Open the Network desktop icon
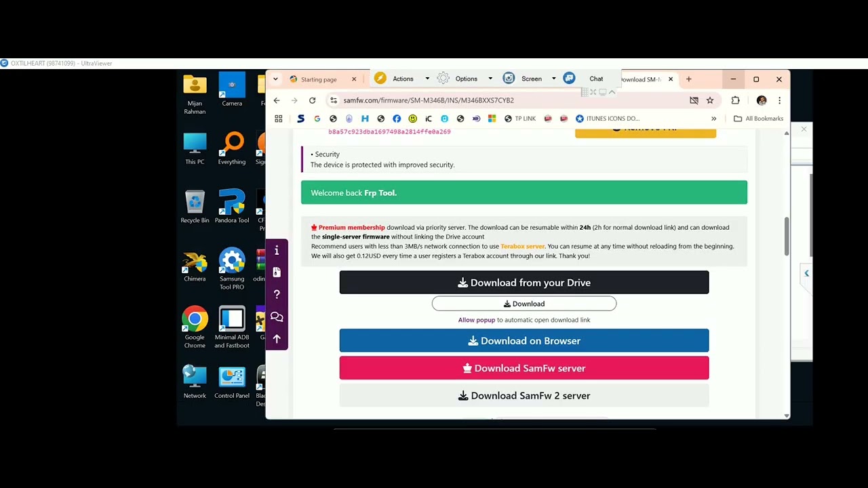 [195, 382]
